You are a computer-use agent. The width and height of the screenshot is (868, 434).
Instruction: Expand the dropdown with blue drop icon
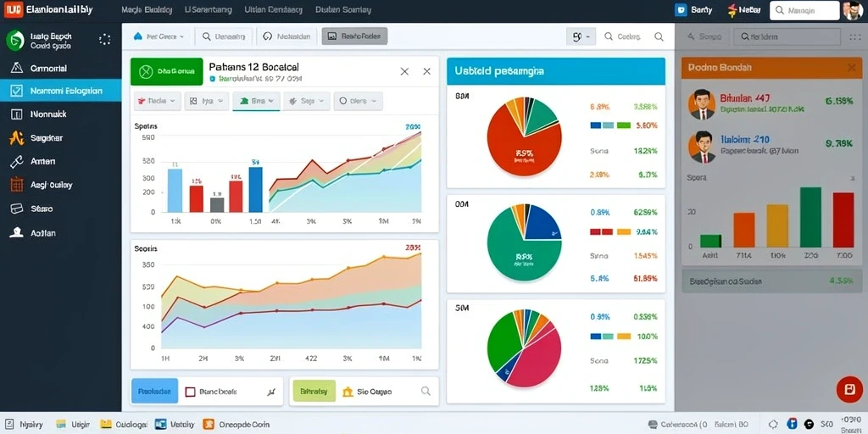(160, 36)
